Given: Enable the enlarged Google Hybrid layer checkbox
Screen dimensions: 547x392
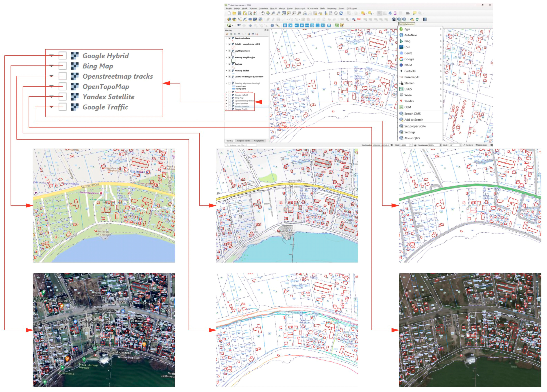Looking at the screenshot, I should click(x=63, y=56).
